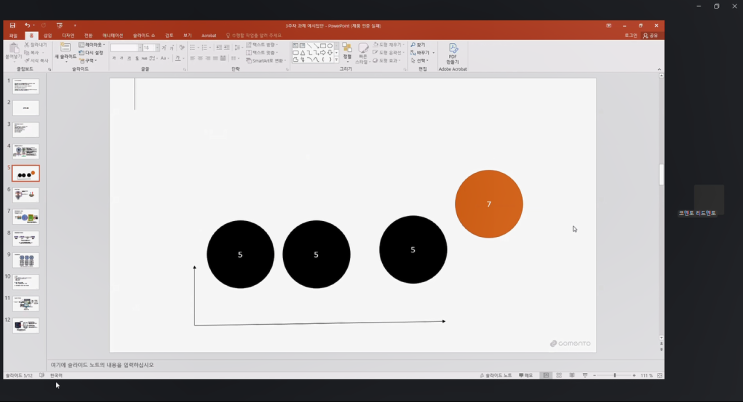Switch to Slide Sorter view
The height and width of the screenshot is (402, 743).
point(558,375)
